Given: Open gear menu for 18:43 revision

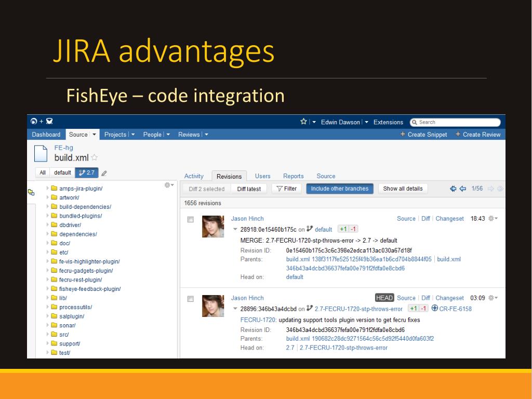Looking at the screenshot, I should coord(493,219).
